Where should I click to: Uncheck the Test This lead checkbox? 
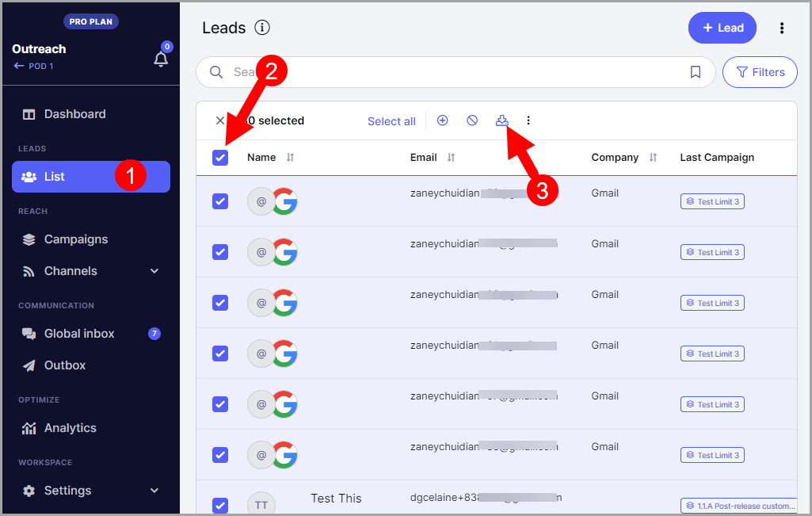[220, 505]
